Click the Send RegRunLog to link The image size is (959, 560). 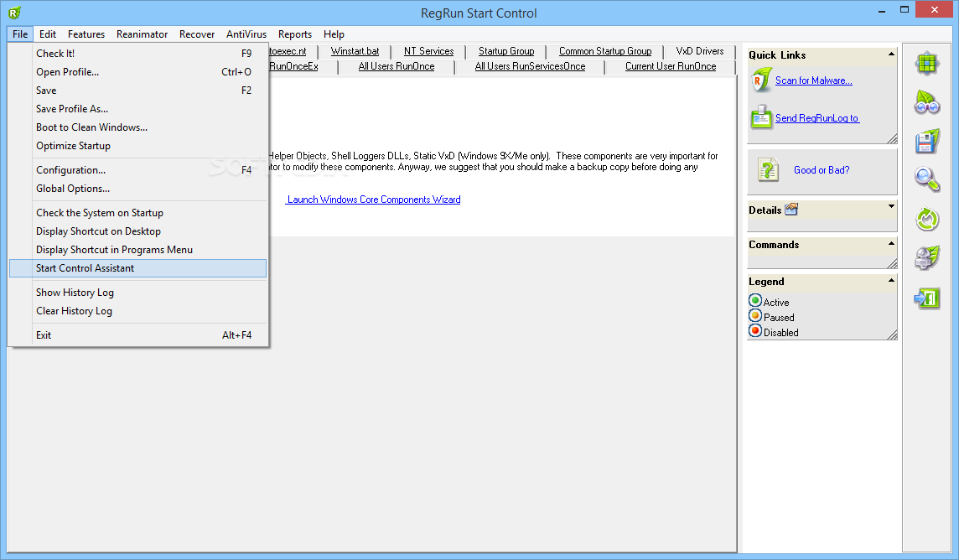[817, 118]
